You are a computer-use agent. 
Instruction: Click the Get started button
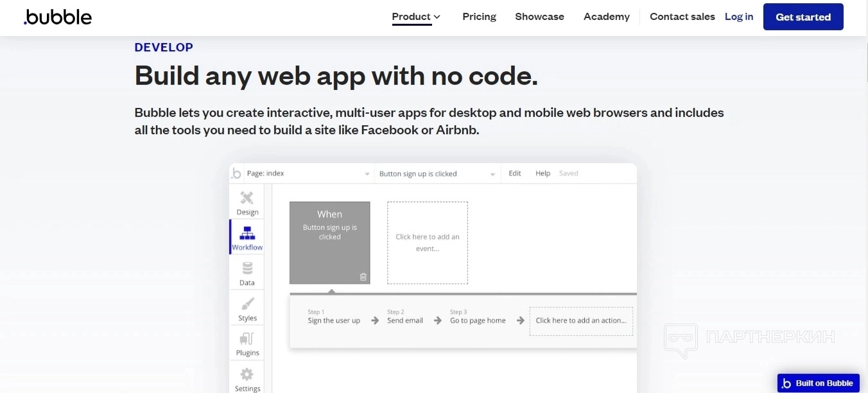pos(803,17)
